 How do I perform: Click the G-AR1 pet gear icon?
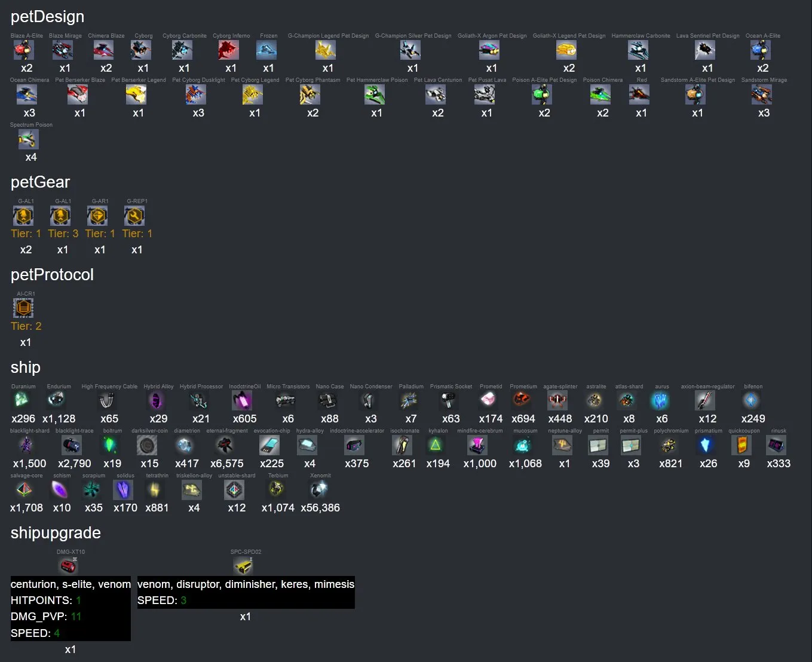click(x=97, y=216)
